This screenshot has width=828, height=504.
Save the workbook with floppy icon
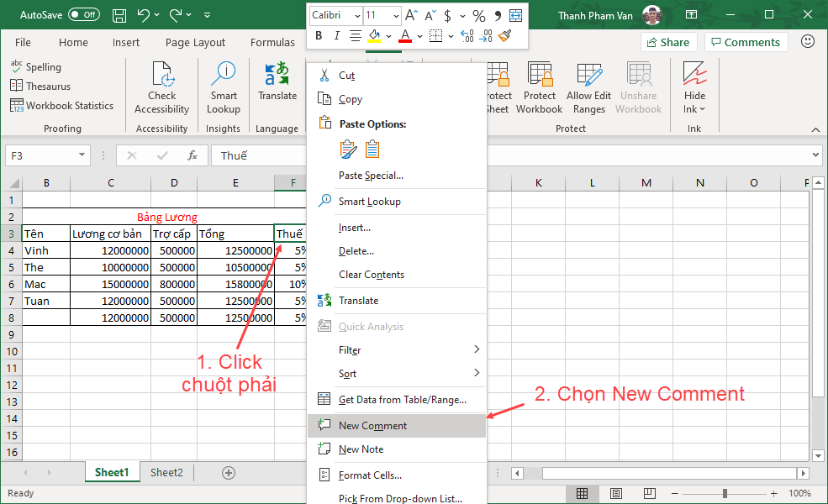tap(119, 15)
